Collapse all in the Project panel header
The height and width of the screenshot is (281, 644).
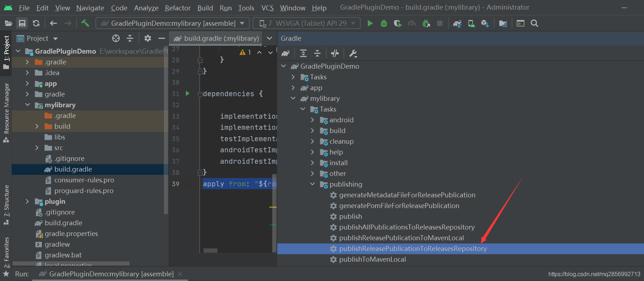(130, 38)
